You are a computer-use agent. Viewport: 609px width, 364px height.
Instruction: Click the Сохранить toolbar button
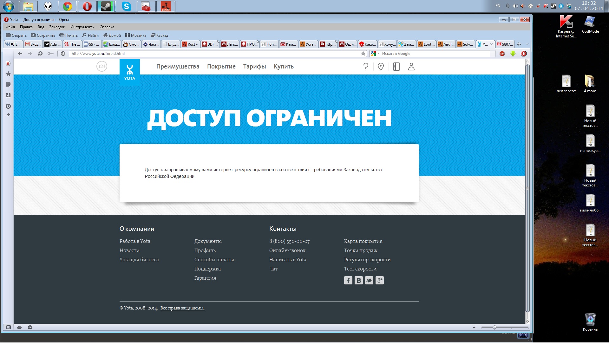click(x=43, y=35)
